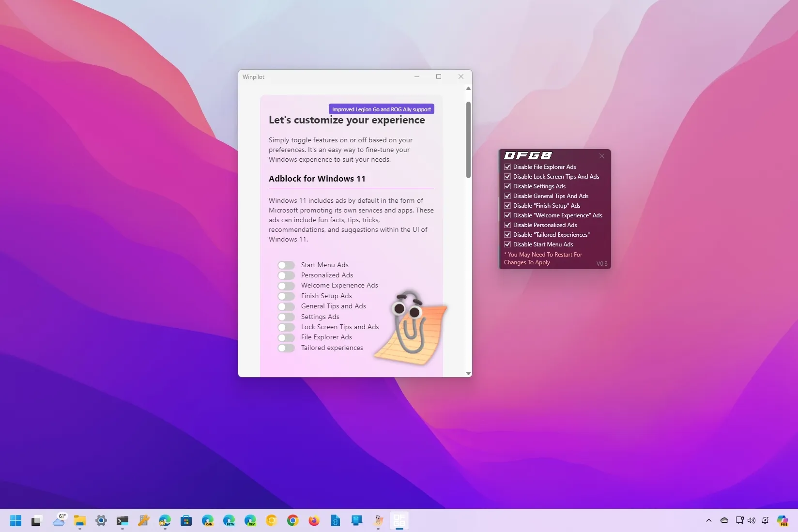This screenshot has height=532, width=798.
Task: Show hidden icons tray chevron
Action: pos(709,521)
